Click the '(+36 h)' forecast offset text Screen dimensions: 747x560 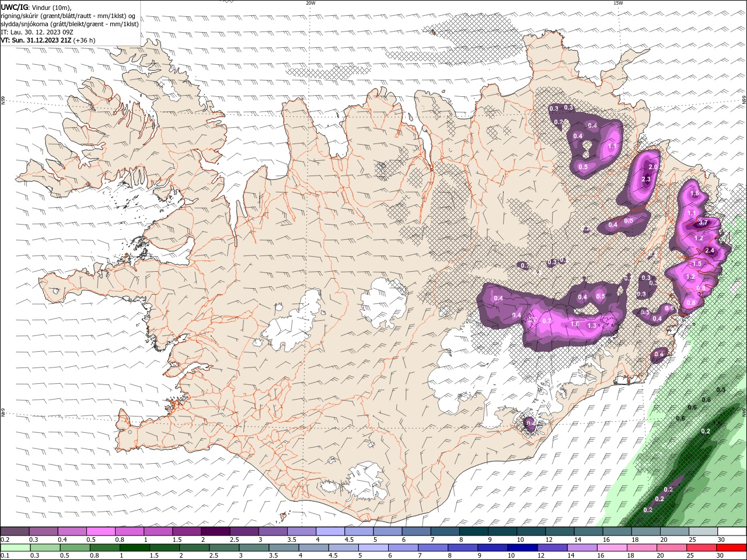coord(84,40)
